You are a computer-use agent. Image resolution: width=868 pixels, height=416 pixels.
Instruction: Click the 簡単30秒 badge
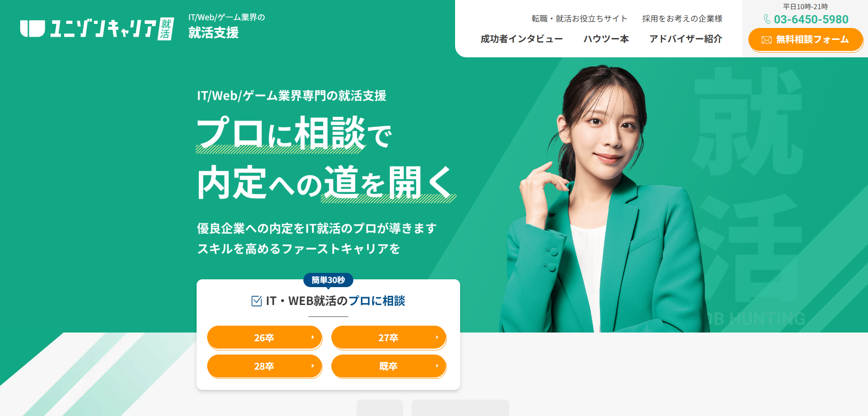328,280
